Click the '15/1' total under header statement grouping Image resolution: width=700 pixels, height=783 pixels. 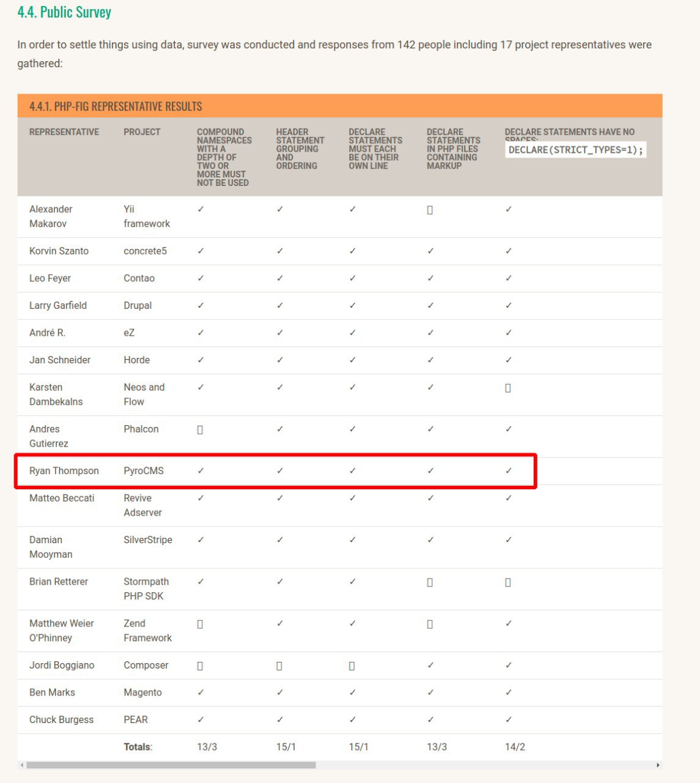[286, 747]
